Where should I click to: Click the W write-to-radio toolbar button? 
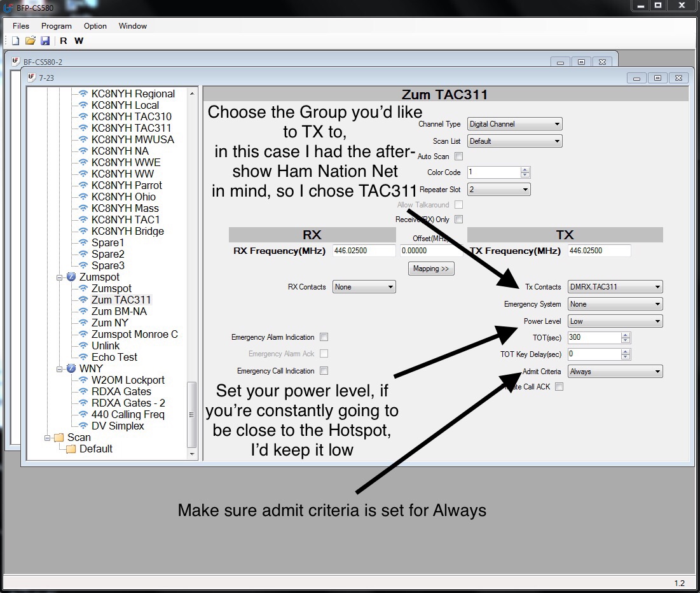click(79, 41)
